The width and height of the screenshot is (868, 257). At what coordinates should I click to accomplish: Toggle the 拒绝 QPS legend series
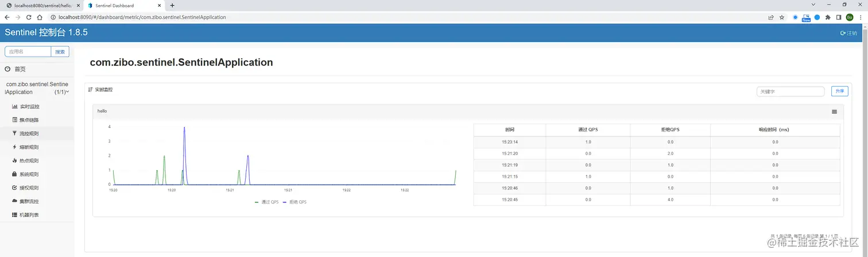coord(294,202)
